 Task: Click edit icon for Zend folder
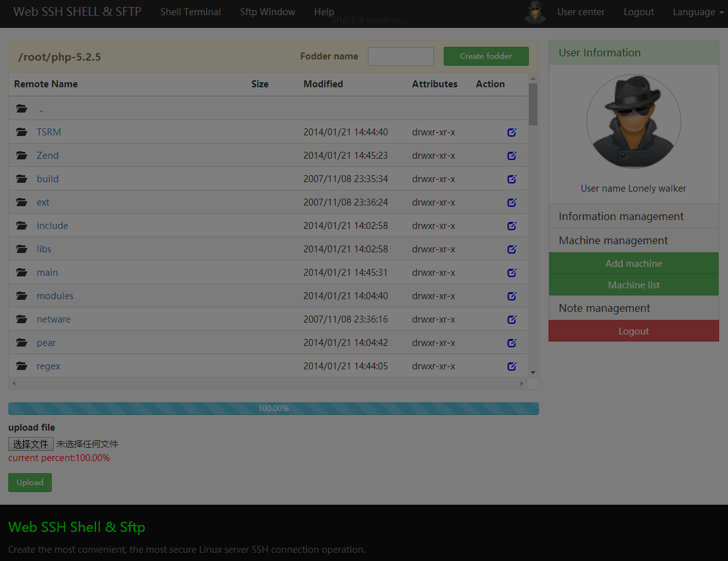pyautogui.click(x=512, y=156)
